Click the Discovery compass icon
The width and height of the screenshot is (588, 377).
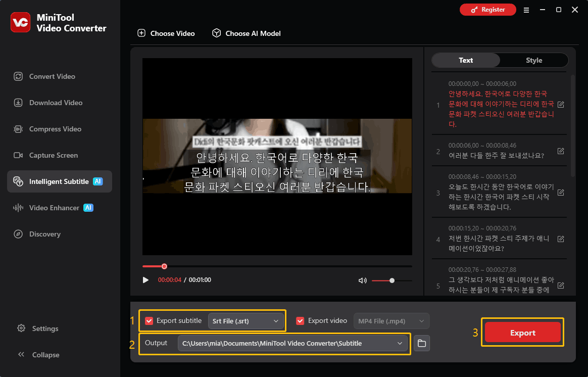18,233
